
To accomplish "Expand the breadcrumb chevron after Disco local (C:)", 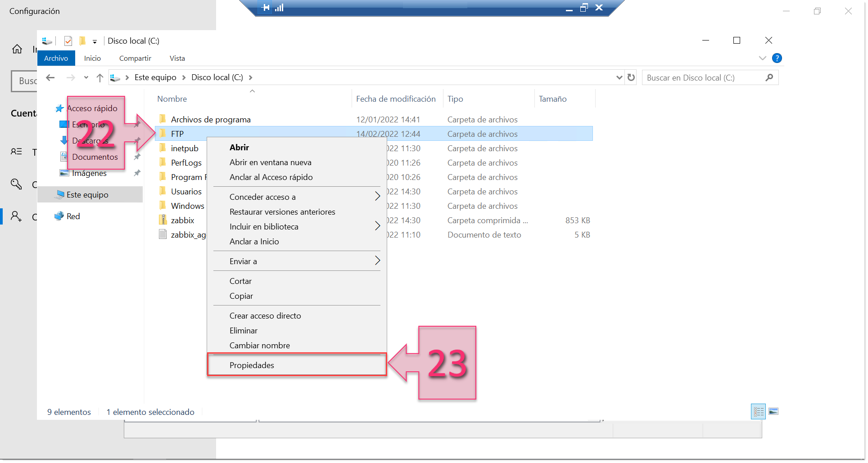I will coord(250,77).
